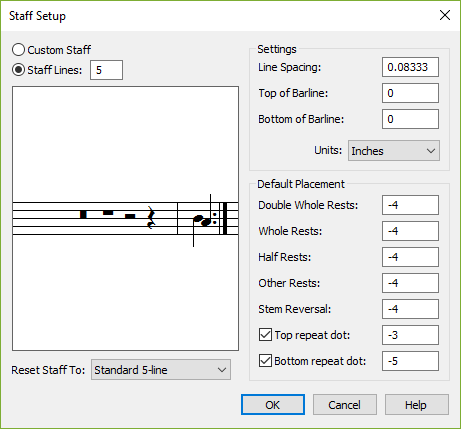Click the Line Spacing input field

click(x=410, y=67)
